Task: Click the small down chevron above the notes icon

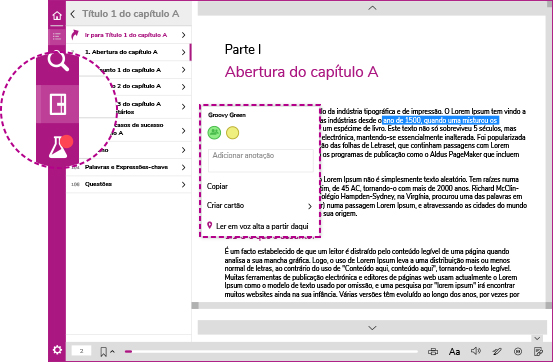Action: point(537,338)
